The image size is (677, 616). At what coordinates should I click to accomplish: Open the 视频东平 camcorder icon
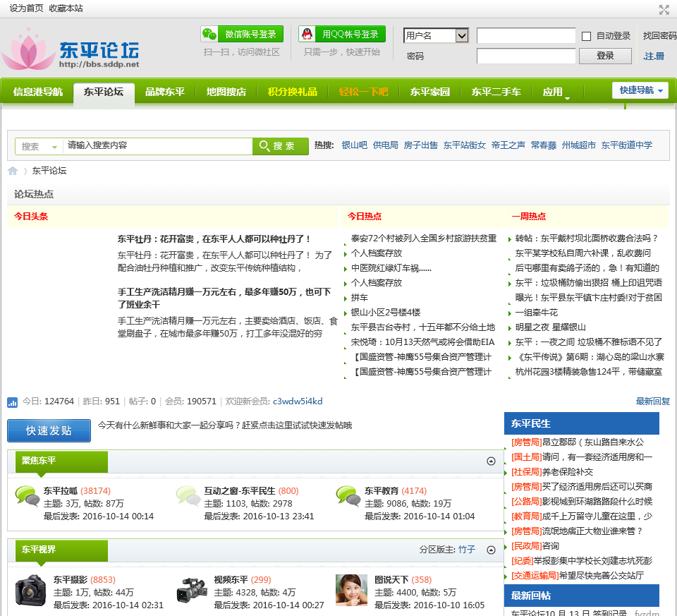192,590
